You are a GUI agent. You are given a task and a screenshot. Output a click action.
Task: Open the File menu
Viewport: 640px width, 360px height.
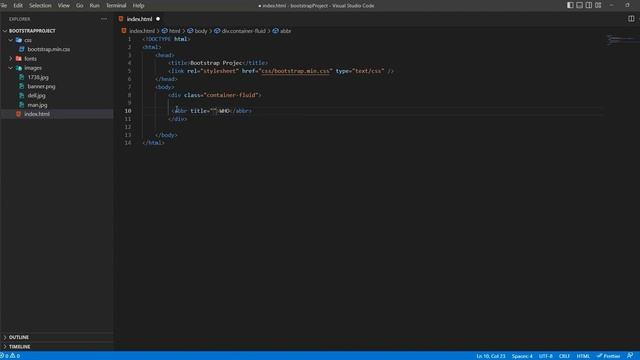click(x=3, y=6)
